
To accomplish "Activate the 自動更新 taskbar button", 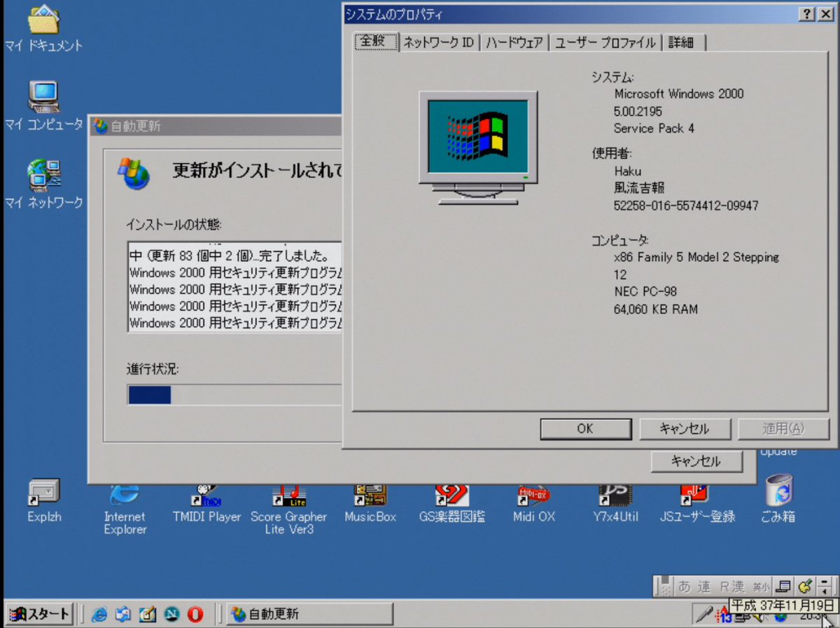I will click(309, 614).
